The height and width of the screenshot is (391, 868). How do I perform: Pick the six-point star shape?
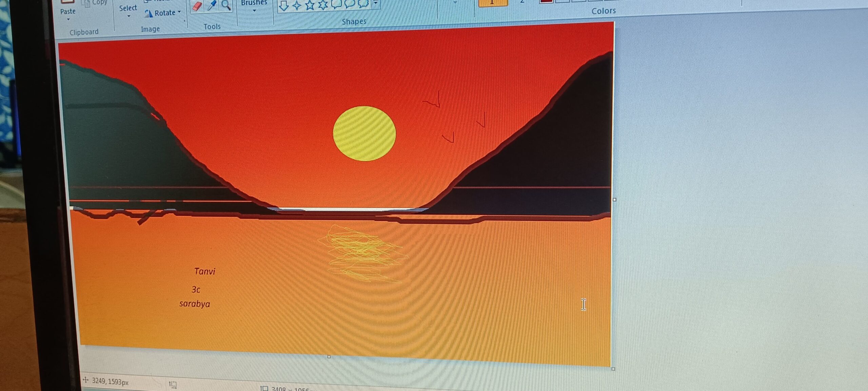(323, 4)
